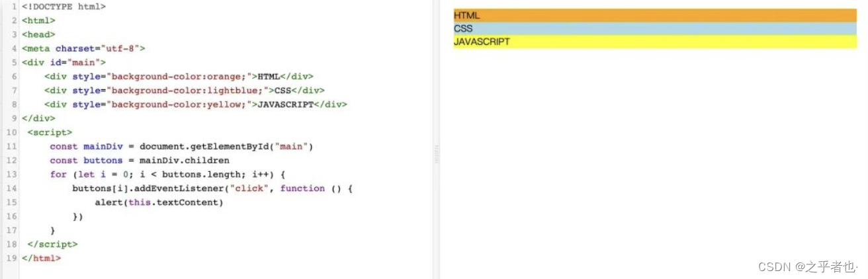
Task: Click the orange HTML div in preview
Action: coord(655,15)
